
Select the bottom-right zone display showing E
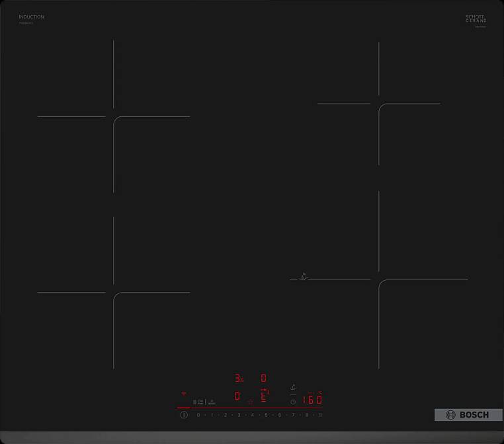point(263,396)
